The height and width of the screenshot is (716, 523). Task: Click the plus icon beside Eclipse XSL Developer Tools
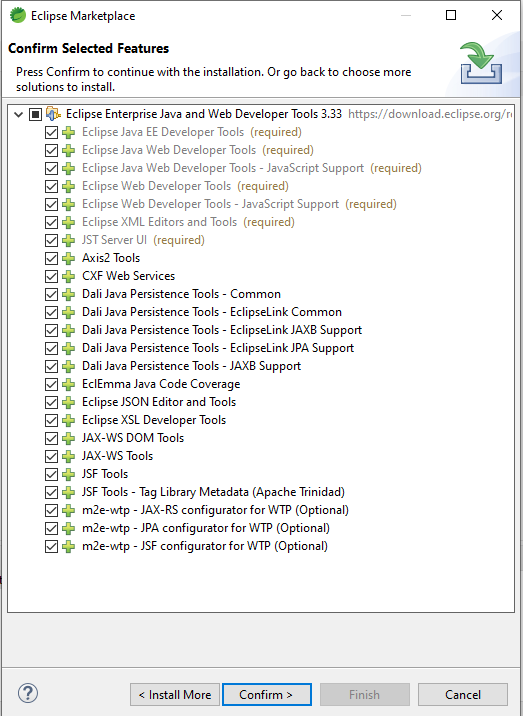pyautogui.click(x=69, y=420)
